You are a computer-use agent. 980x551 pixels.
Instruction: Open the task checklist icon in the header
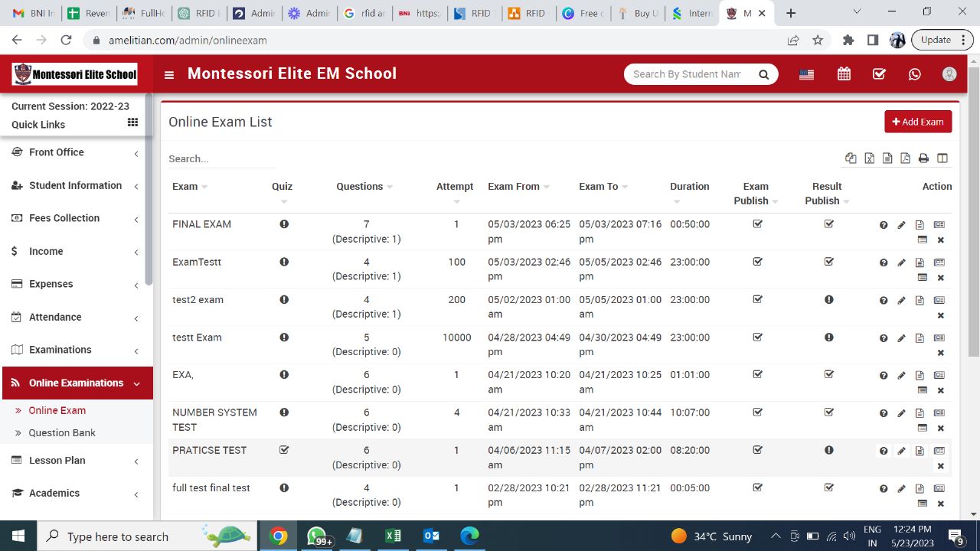pos(879,74)
